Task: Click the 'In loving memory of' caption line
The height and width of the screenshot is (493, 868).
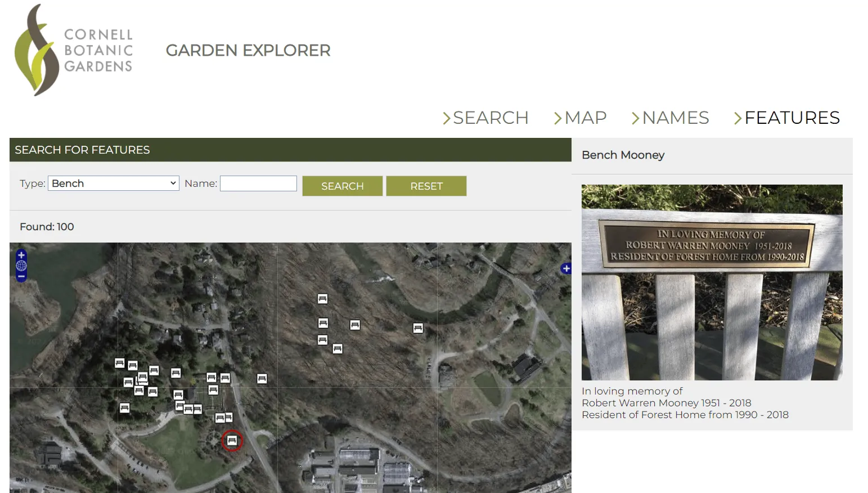Action: click(632, 391)
